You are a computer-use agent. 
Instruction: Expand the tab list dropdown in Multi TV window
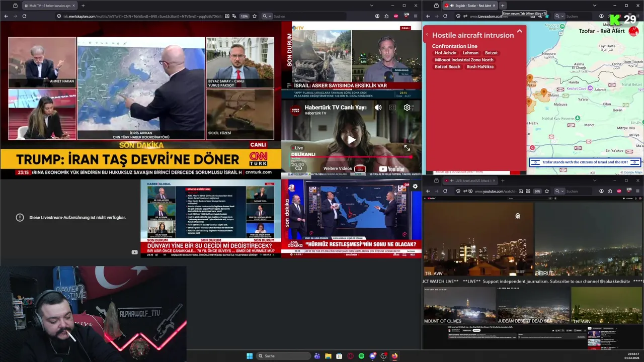coord(372,6)
